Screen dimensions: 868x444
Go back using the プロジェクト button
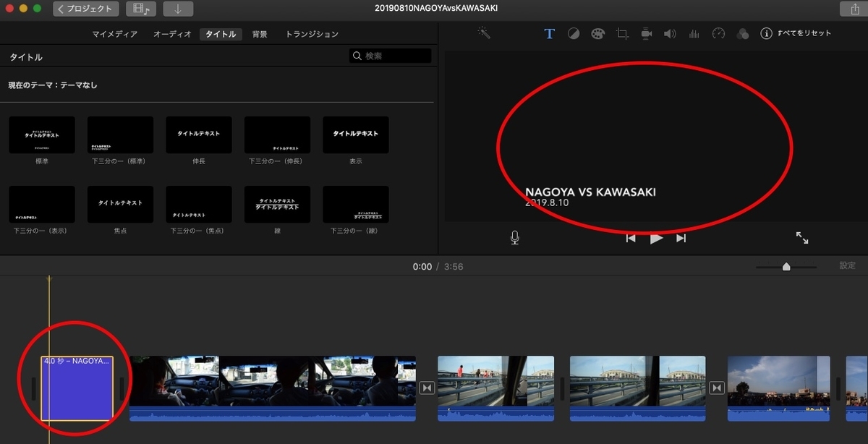[x=85, y=9]
